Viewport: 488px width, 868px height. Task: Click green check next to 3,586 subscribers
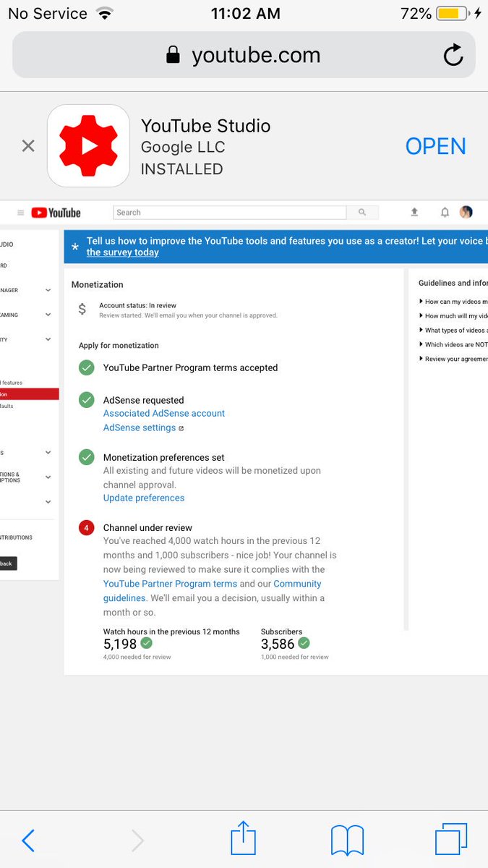pyautogui.click(x=304, y=642)
